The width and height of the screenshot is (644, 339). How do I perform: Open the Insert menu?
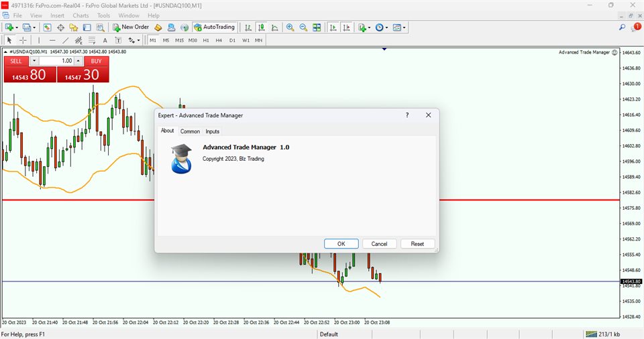pos(57,15)
